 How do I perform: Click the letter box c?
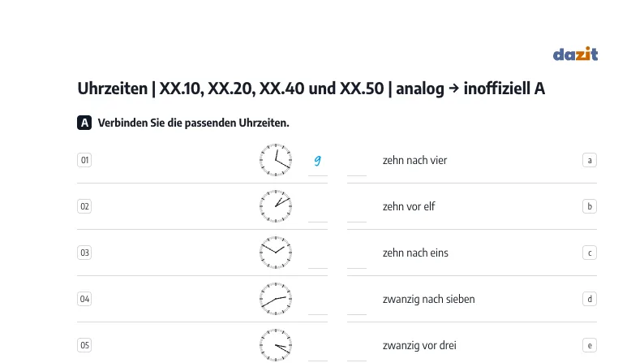(x=590, y=253)
